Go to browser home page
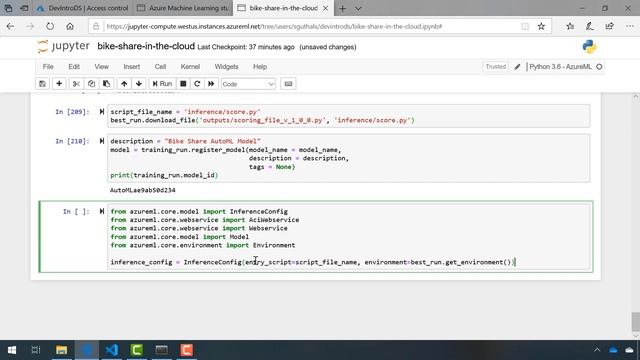 pyautogui.click(x=70, y=27)
